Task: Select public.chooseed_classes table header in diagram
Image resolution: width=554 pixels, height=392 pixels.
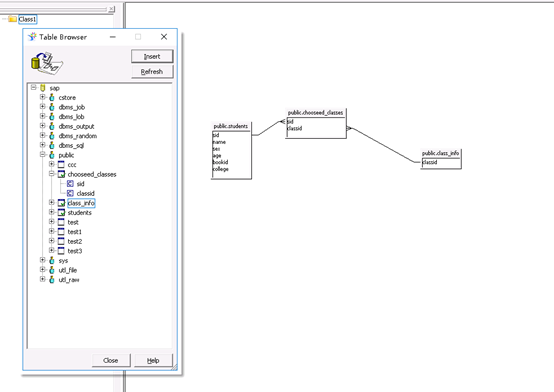Action: point(315,113)
